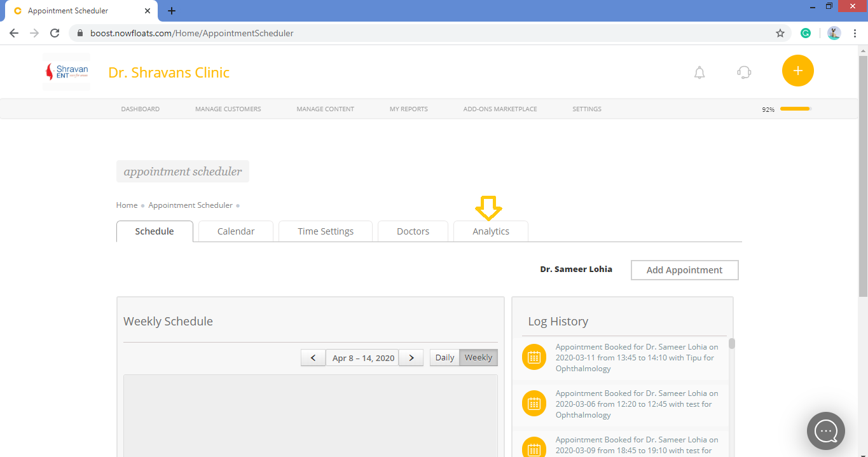This screenshot has width=868, height=457.
Task: Click the Add Appointment button
Action: point(684,269)
